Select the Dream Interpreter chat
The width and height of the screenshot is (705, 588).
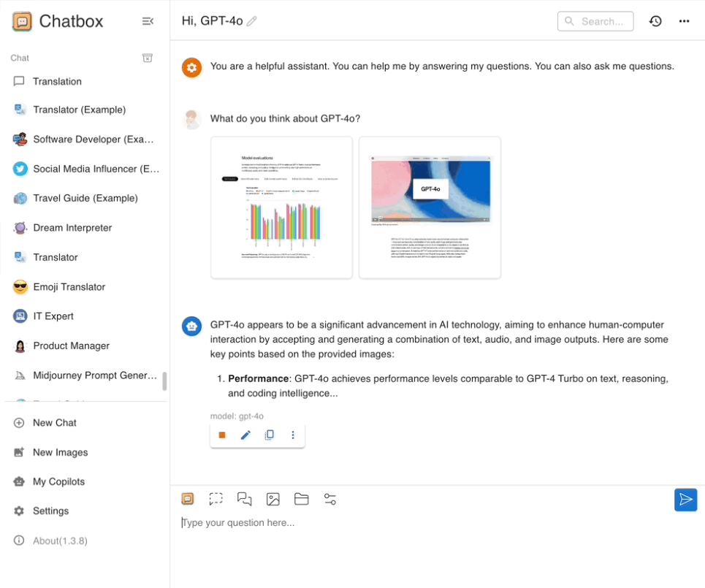coord(72,228)
